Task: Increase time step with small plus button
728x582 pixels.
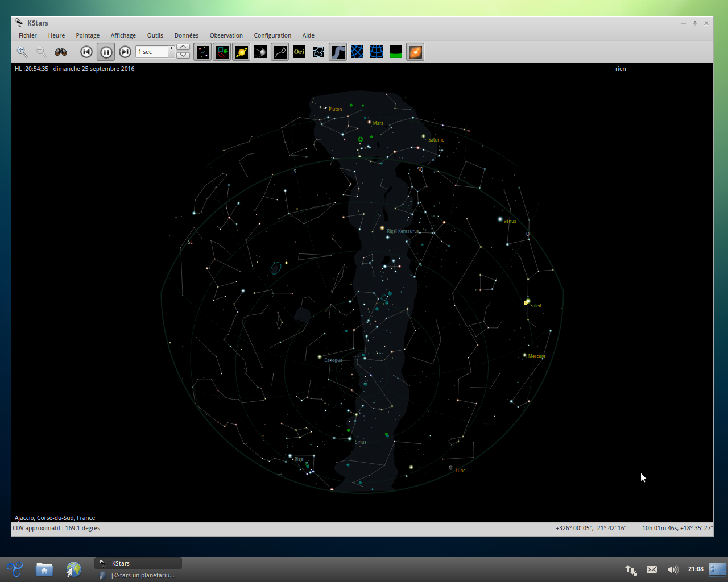Action: (x=172, y=48)
